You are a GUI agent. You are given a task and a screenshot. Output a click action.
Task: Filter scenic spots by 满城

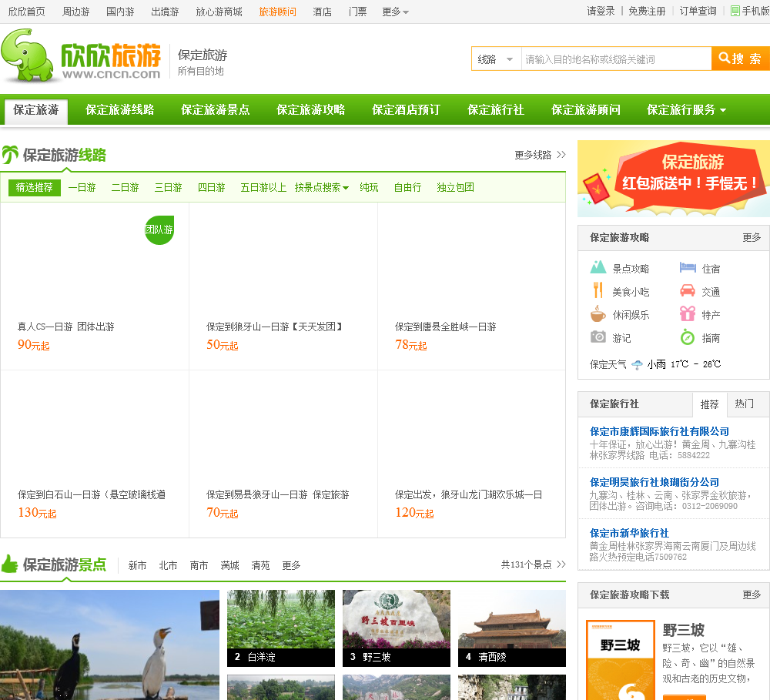(229, 565)
